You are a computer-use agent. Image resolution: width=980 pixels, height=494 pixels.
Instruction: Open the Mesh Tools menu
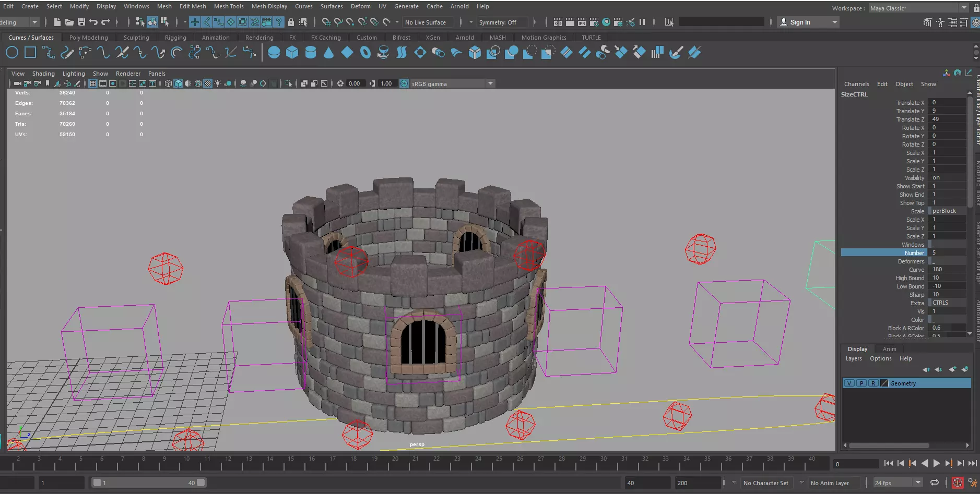(229, 6)
